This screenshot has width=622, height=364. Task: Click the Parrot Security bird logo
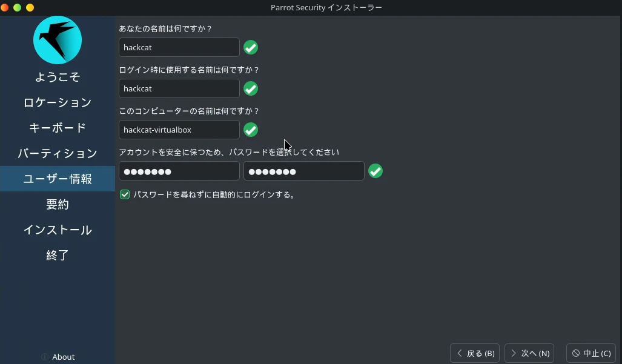pyautogui.click(x=58, y=40)
